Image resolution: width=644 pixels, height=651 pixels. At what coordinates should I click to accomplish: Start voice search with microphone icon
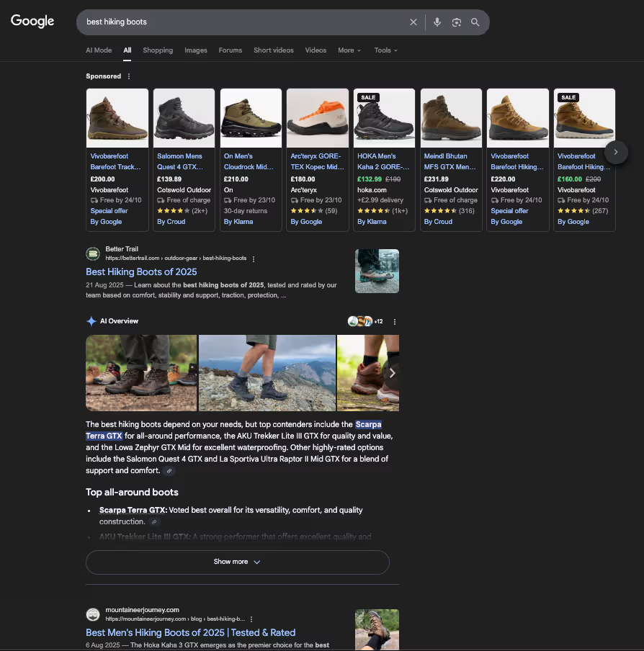pyautogui.click(x=437, y=22)
